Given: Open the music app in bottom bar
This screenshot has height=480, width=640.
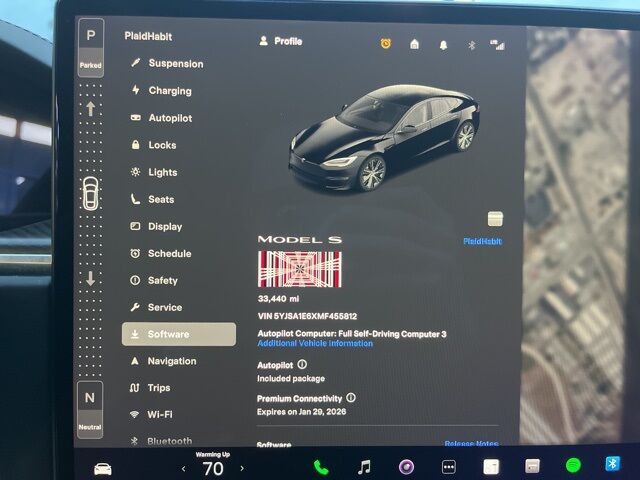Looking at the screenshot, I should pyautogui.click(x=364, y=467).
